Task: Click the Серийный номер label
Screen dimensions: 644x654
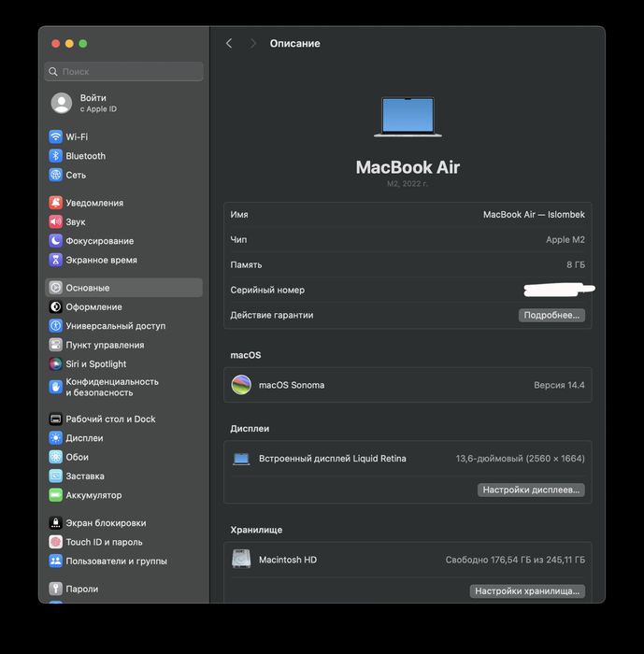Action: click(x=267, y=290)
